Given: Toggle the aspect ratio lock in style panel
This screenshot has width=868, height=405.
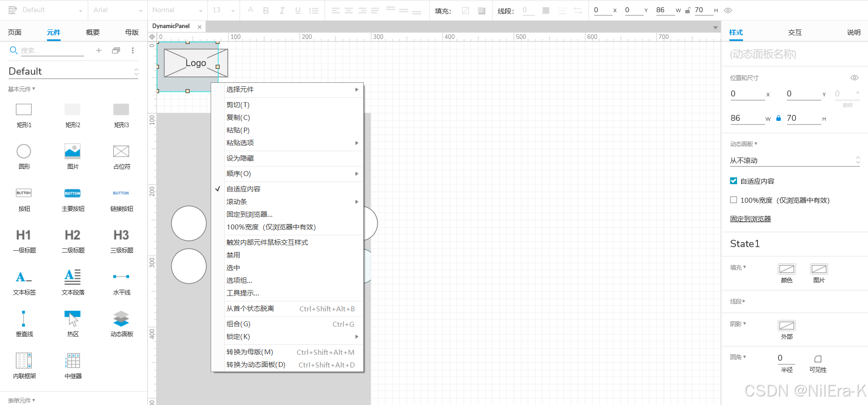Looking at the screenshot, I should (x=778, y=118).
